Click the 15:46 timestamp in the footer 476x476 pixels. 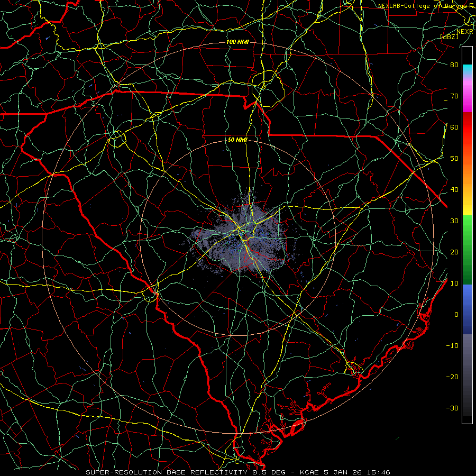pyautogui.click(x=378, y=472)
